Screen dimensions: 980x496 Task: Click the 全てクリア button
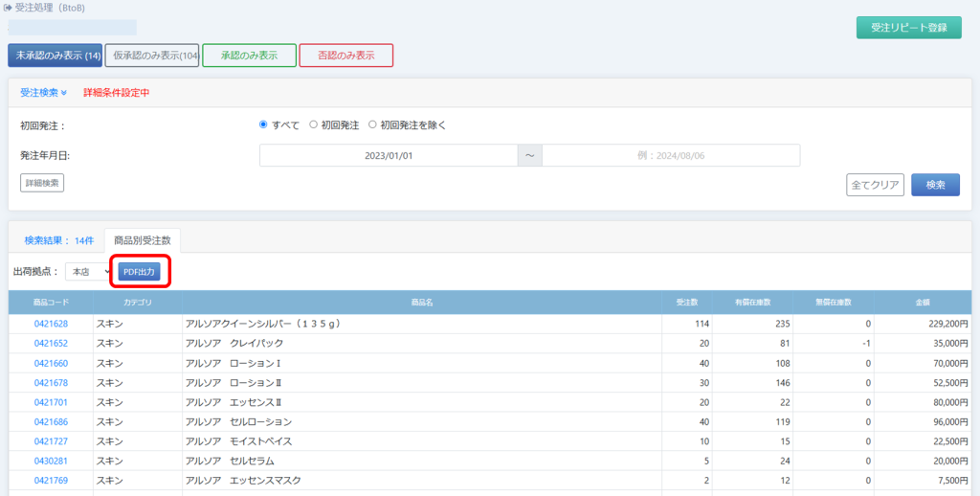pyautogui.click(x=875, y=185)
